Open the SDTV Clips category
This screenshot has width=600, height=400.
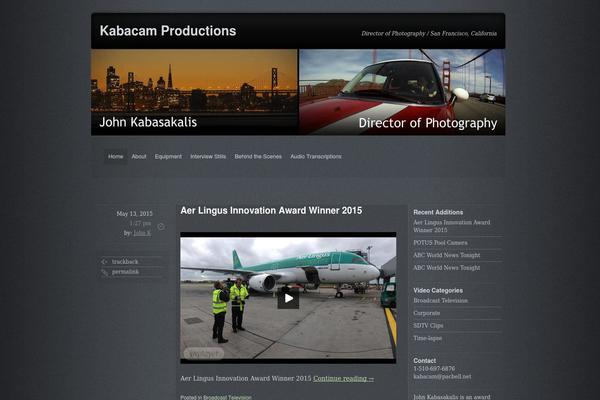[428, 326]
